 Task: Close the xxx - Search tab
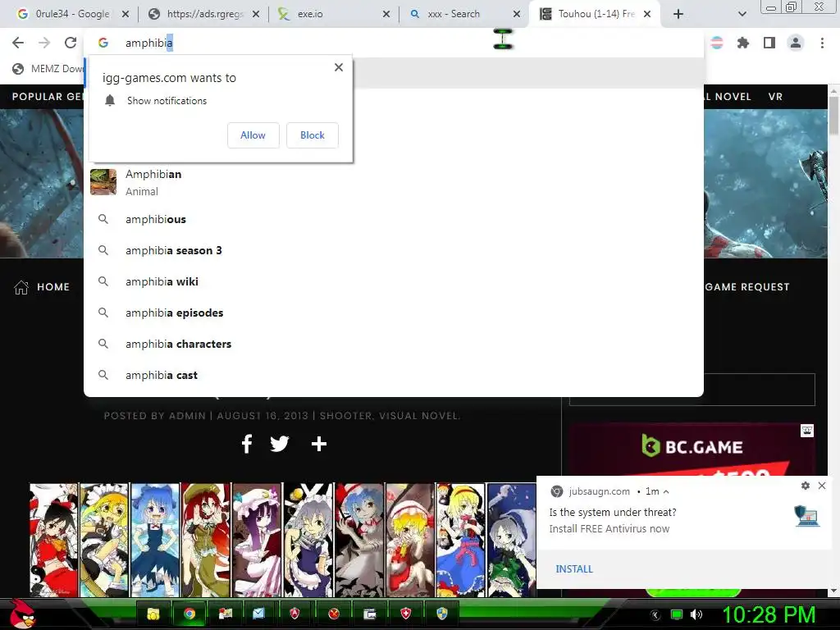[x=517, y=14]
